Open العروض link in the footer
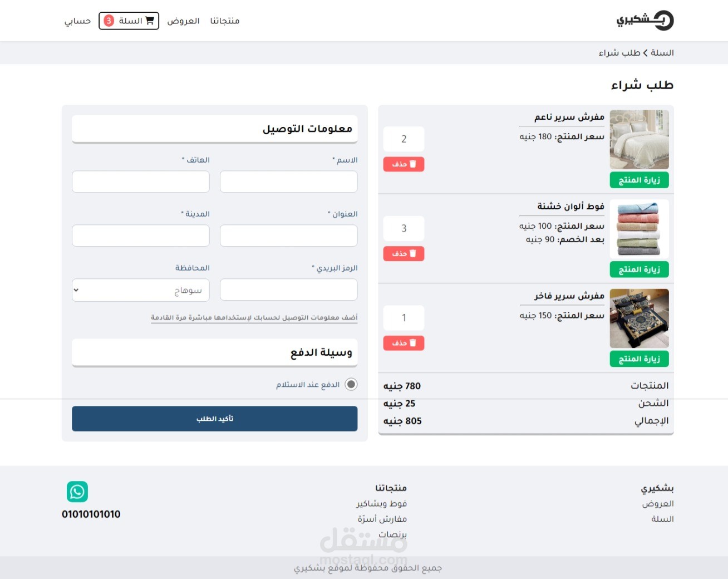This screenshot has width=728, height=579. pyautogui.click(x=658, y=503)
